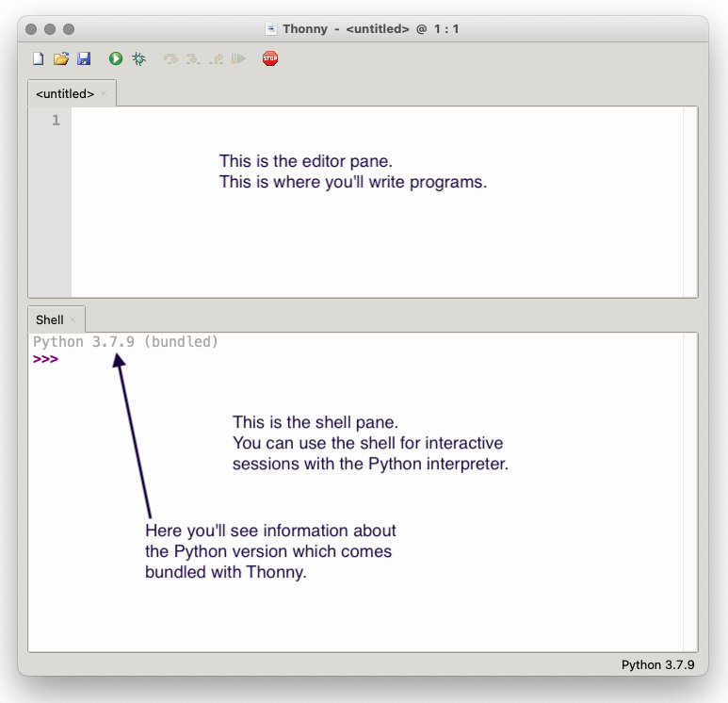Minimize the Thonny window
Screen dimensions: 728x703
coord(50,29)
